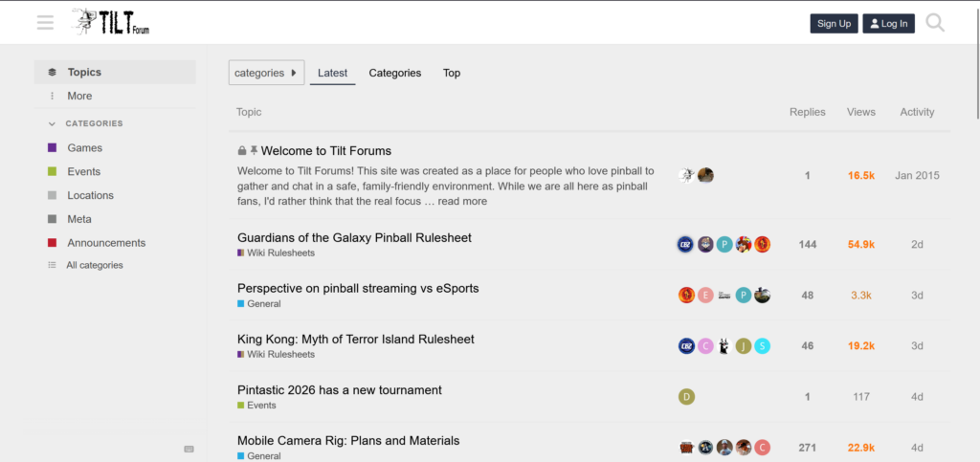This screenshot has height=462, width=980.
Task: Open the categories filter dropdown
Action: [266, 73]
